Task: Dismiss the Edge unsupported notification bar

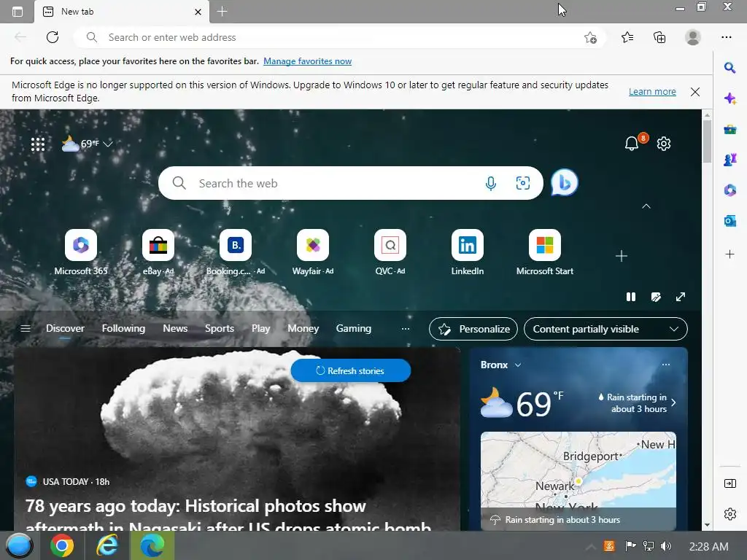Action: 695,92
